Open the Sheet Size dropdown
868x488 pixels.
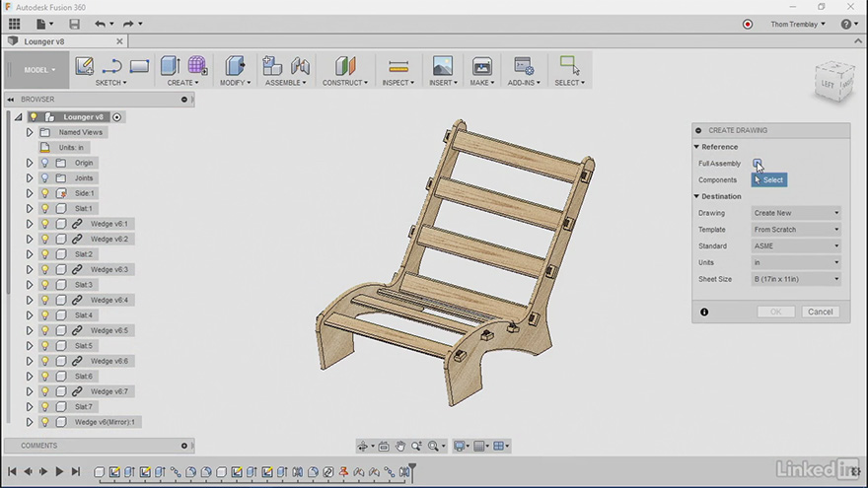[x=796, y=279]
